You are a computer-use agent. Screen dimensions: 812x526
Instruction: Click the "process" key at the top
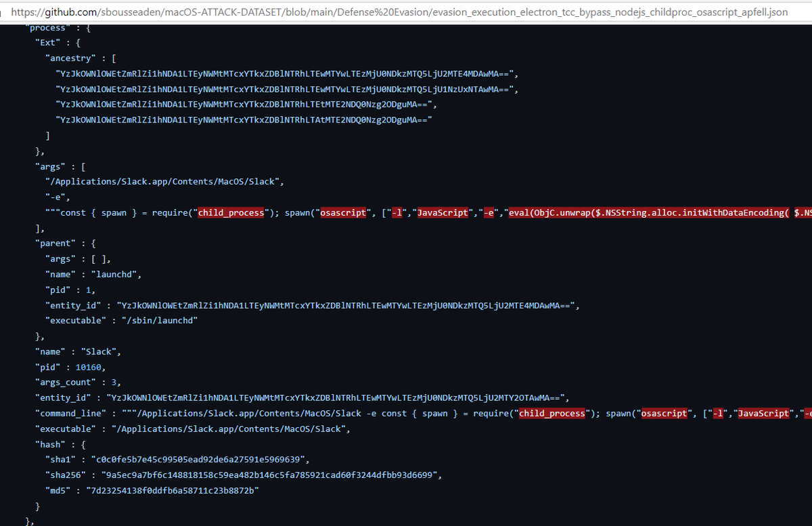coord(47,28)
